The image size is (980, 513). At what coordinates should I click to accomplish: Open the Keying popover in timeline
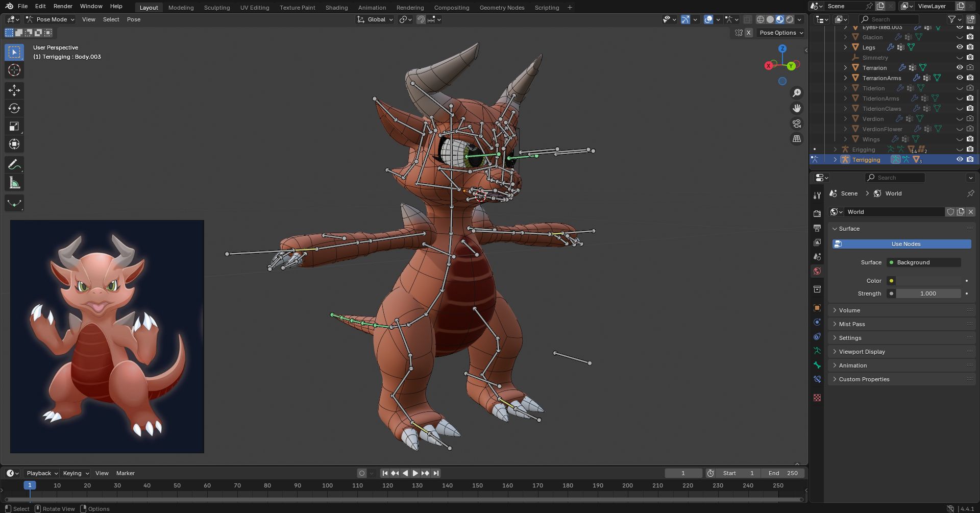coord(76,473)
